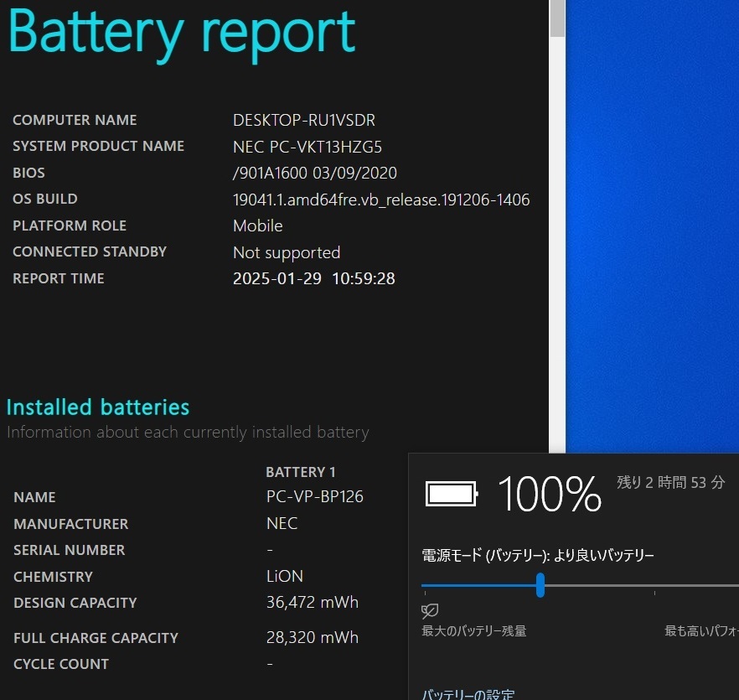Select full charge capacity 28,320 mWh
739x700 pixels.
tap(313, 638)
